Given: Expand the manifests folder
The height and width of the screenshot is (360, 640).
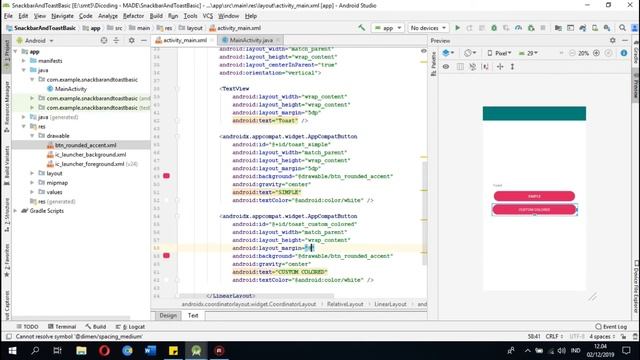Looking at the screenshot, I should pyautogui.click(x=24, y=61).
